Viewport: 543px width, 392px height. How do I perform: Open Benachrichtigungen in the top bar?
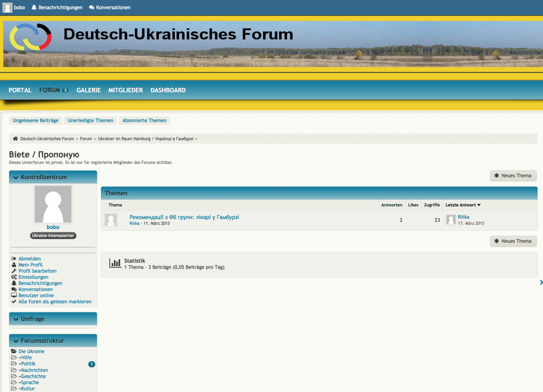[57, 8]
